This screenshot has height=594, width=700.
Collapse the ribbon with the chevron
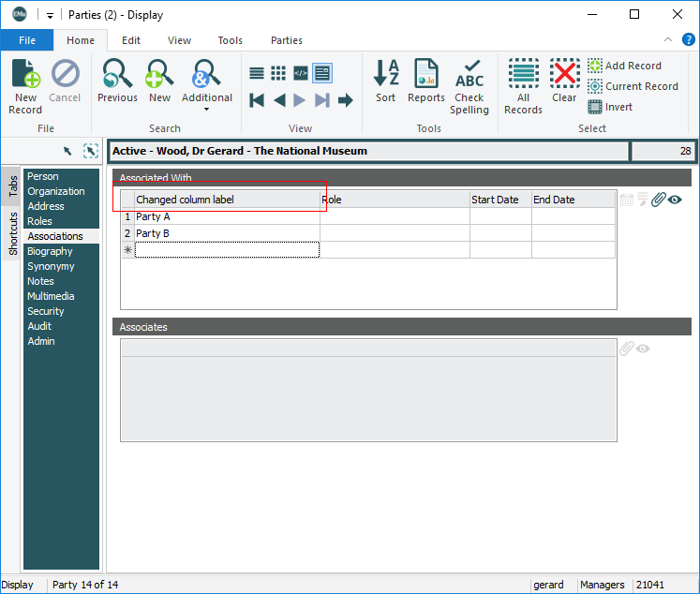click(667, 40)
